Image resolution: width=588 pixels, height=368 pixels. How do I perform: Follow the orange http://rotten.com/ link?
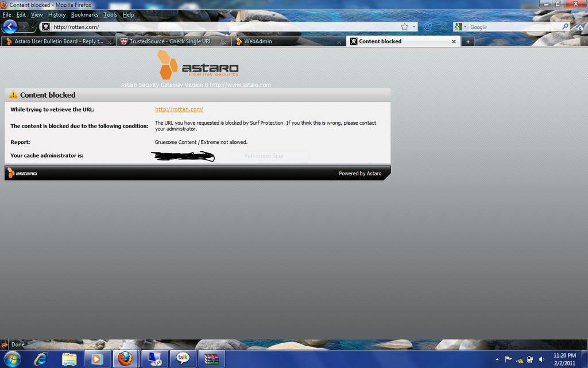point(179,109)
